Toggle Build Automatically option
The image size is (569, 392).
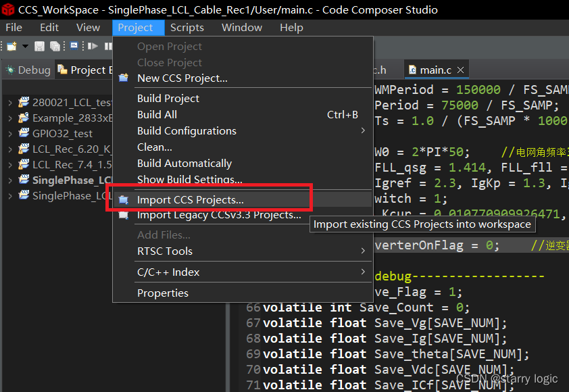[x=243, y=164]
